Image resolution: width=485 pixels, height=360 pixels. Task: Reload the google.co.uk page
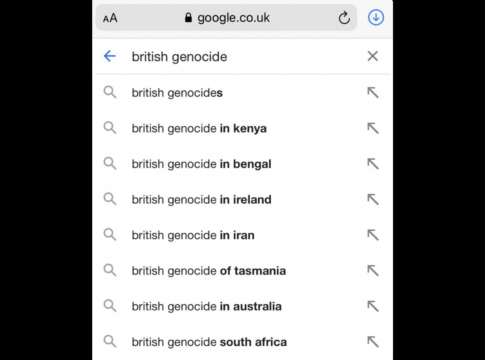click(344, 18)
